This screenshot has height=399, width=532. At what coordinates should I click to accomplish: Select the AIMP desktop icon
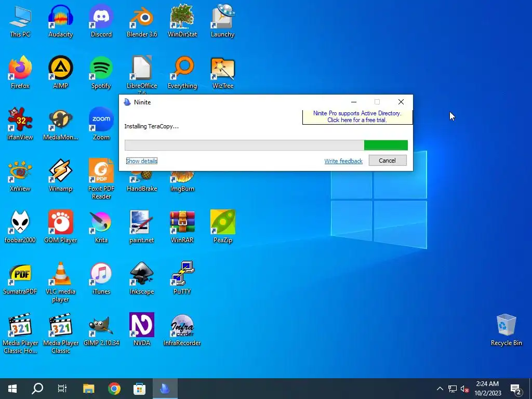tap(60, 72)
